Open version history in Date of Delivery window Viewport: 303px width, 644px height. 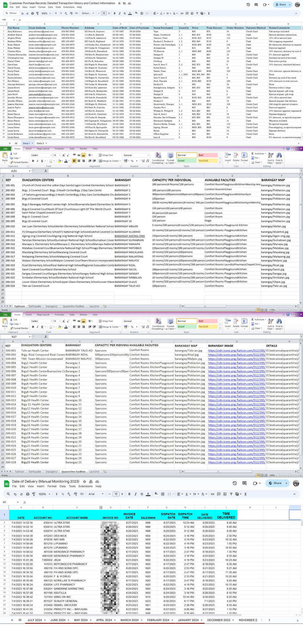click(x=235, y=483)
